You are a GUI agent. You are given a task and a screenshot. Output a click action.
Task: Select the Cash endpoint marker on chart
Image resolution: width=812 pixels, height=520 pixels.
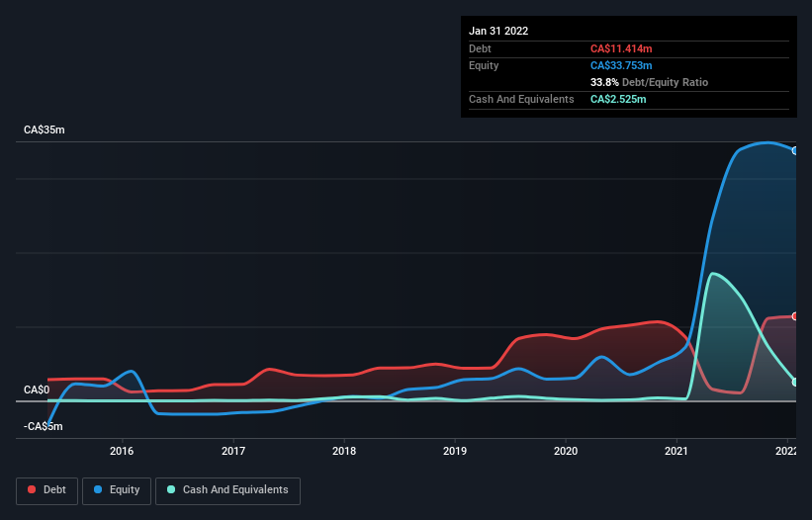795,382
